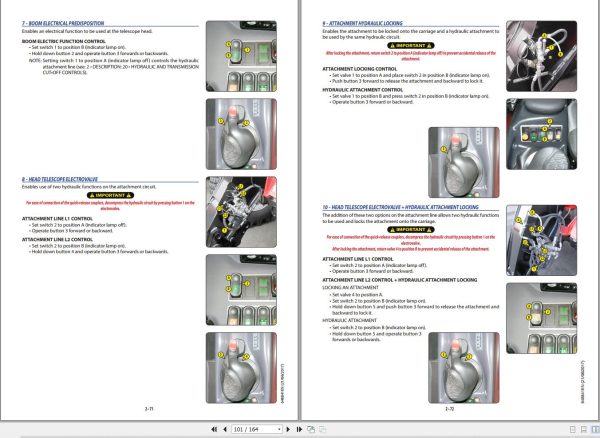Viewport: 600px width, 438px height.
Task: Click the joystick photo in Attachment Hydraulic Locking section
Action: 464,162
